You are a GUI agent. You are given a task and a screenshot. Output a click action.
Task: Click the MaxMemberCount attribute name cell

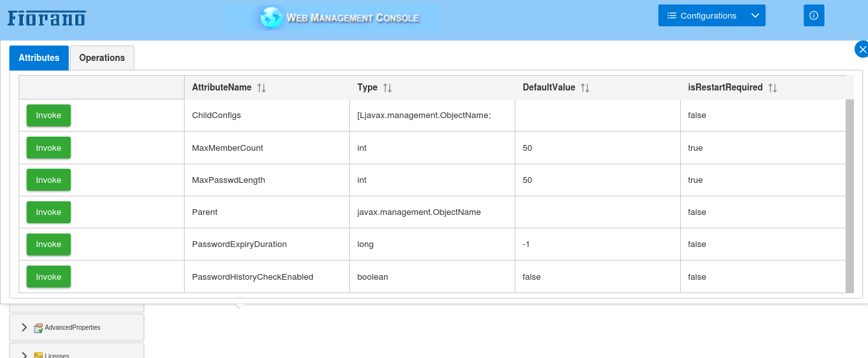coord(267,148)
